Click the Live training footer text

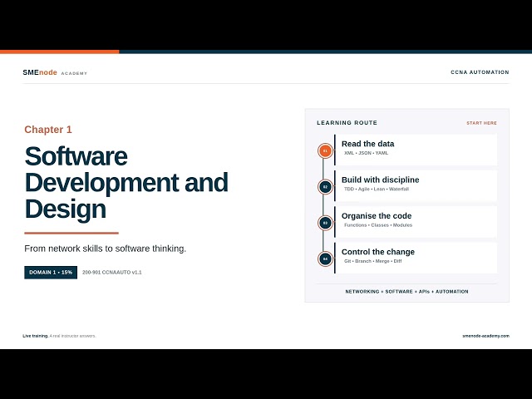(59, 336)
